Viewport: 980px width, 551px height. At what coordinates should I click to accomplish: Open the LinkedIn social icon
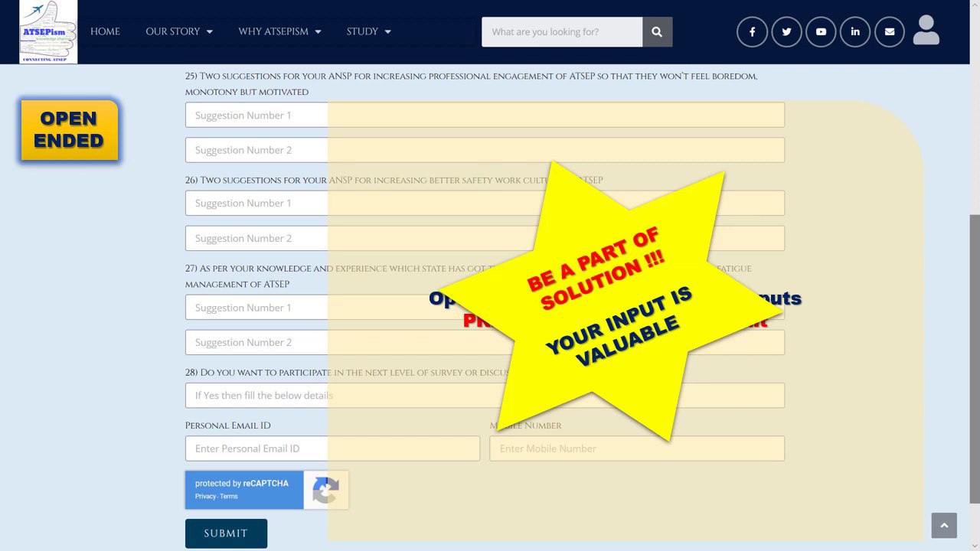click(x=855, y=32)
